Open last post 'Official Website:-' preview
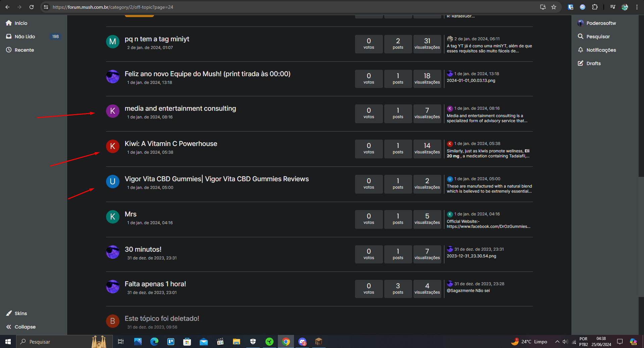Viewport: 644px width, 348px height. coord(489,224)
